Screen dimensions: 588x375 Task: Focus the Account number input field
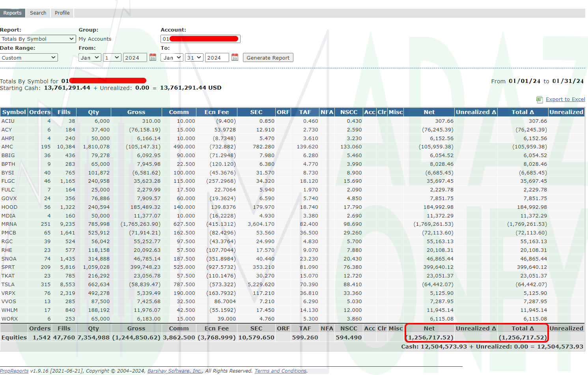pyautogui.click(x=200, y=39)
